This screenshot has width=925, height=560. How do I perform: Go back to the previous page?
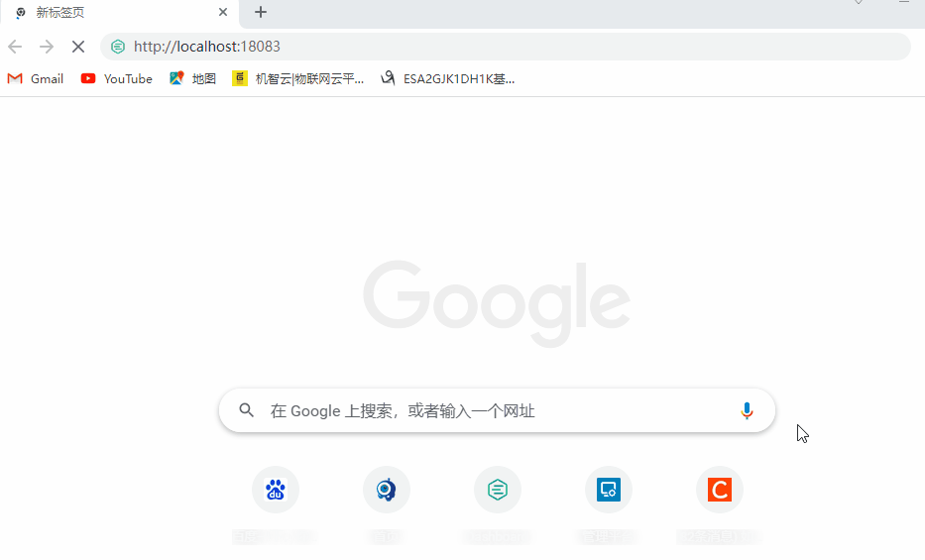(x=15, y=47)
